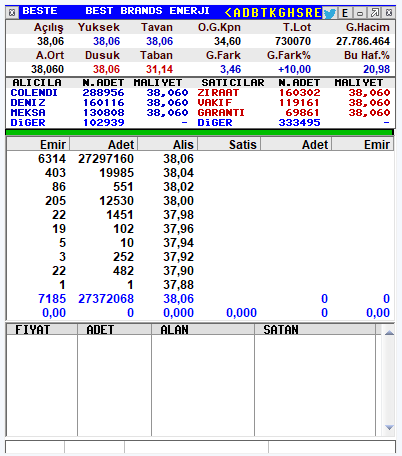The width and height of the screenshot is (402, 456).
Task: Click buyers DiGER net quantity 102939
Action: [104, 123]
